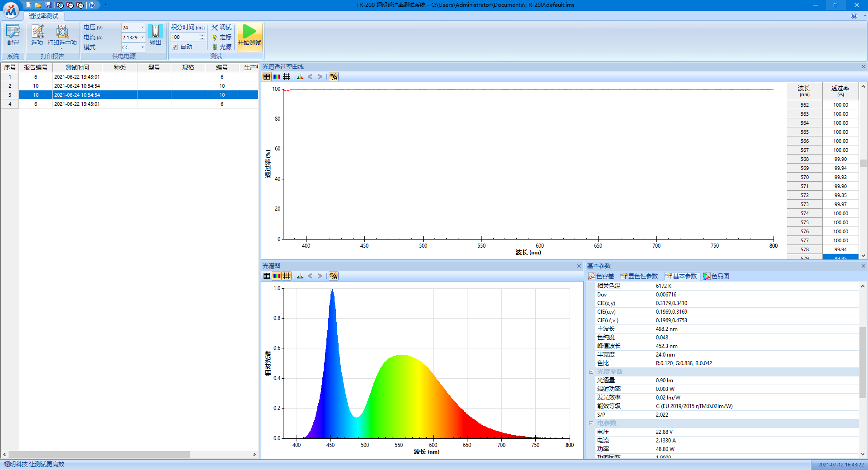Viewport: 868px width, 470px height.
Task: Open the 选项 print options
Action: click(37, 35)
